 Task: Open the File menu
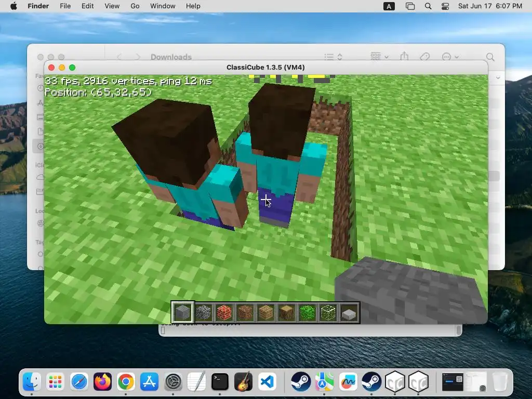click(x=65, y=6)
